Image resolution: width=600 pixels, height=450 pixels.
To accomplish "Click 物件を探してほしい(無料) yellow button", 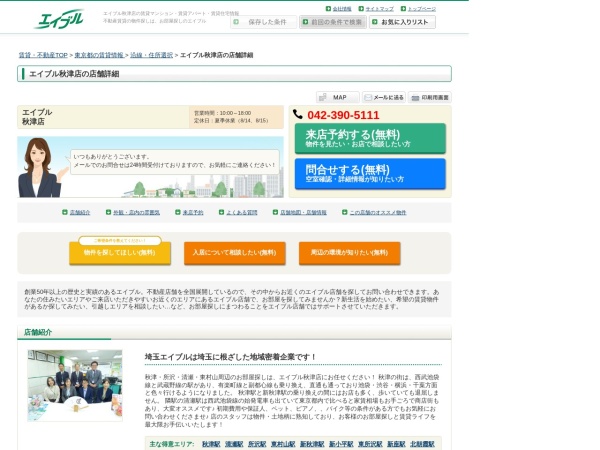I will [120, 253].
